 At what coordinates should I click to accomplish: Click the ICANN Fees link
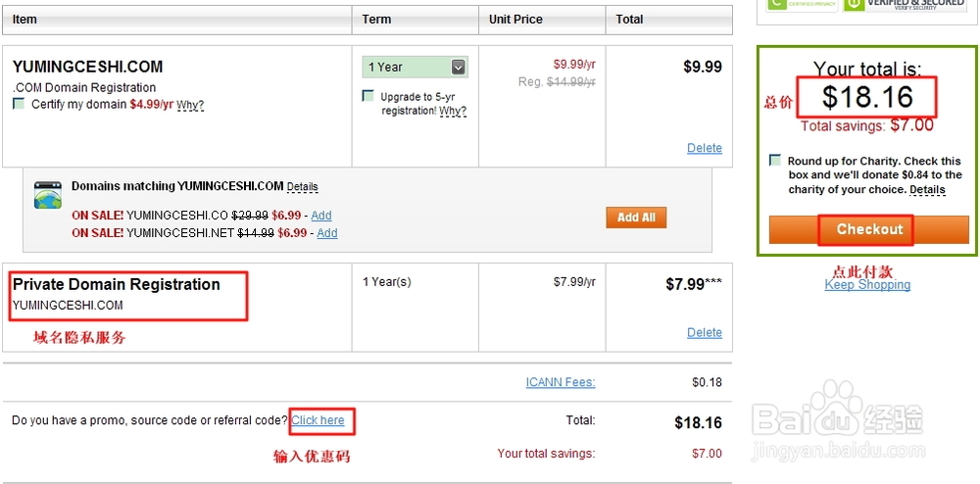click(561, 382)
